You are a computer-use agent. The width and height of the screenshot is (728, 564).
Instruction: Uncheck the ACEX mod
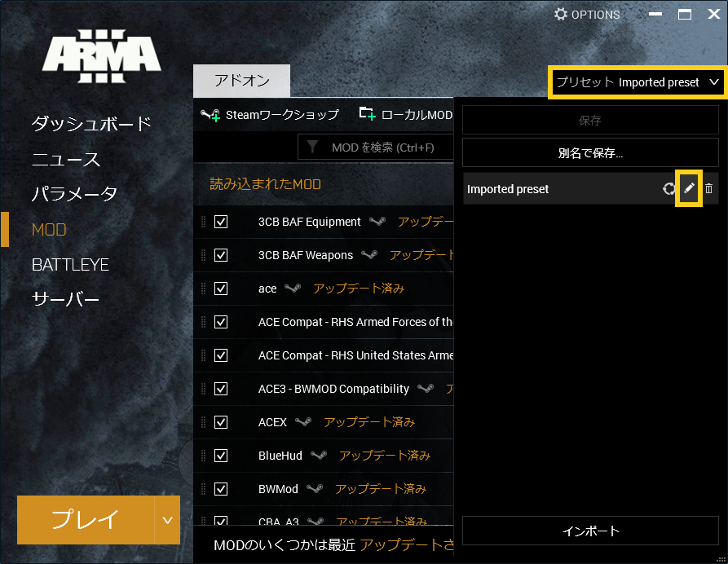221,422
